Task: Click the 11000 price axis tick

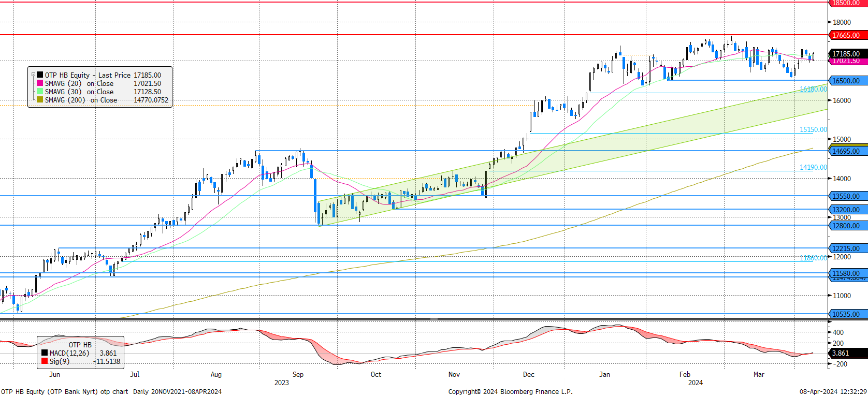Action: [842, 296]
